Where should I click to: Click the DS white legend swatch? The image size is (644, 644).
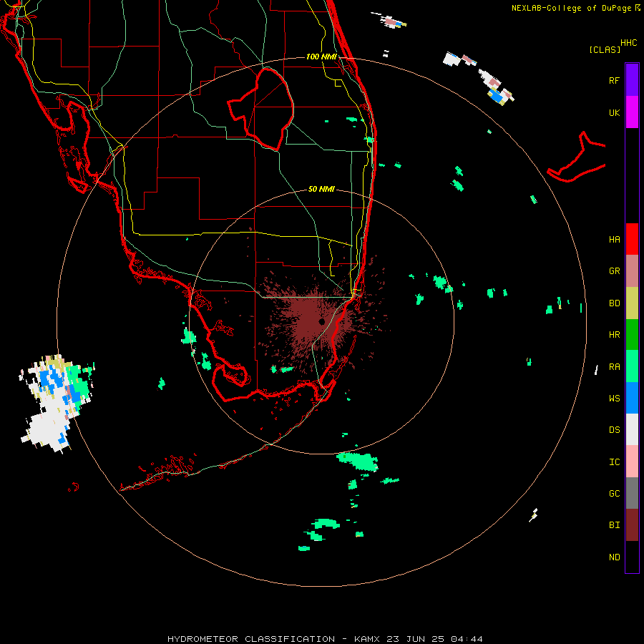pyautogui.click(x=632, y=429)
